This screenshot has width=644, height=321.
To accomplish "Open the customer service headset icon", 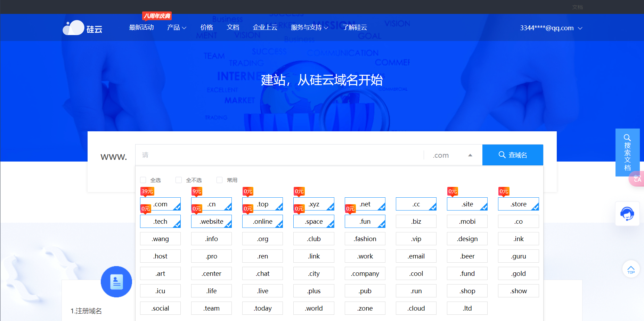I will 627,214.
